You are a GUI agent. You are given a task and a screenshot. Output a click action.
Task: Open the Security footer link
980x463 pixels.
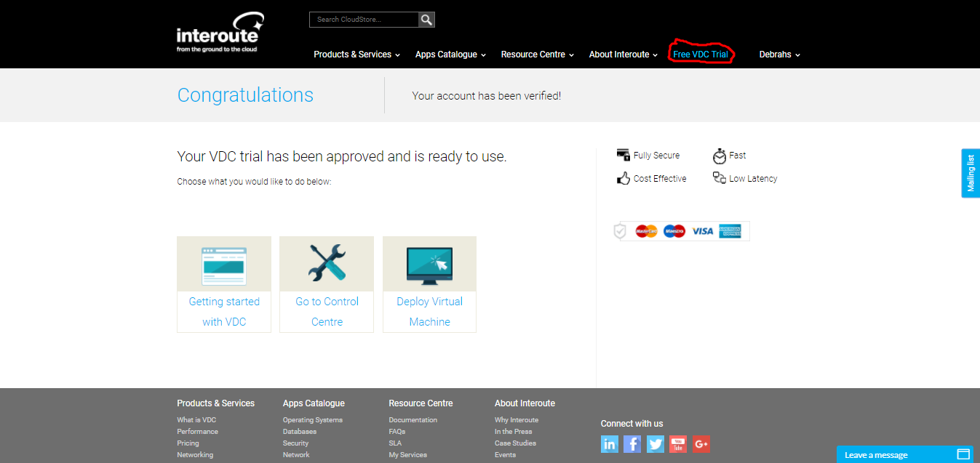(x=295, y=443)
